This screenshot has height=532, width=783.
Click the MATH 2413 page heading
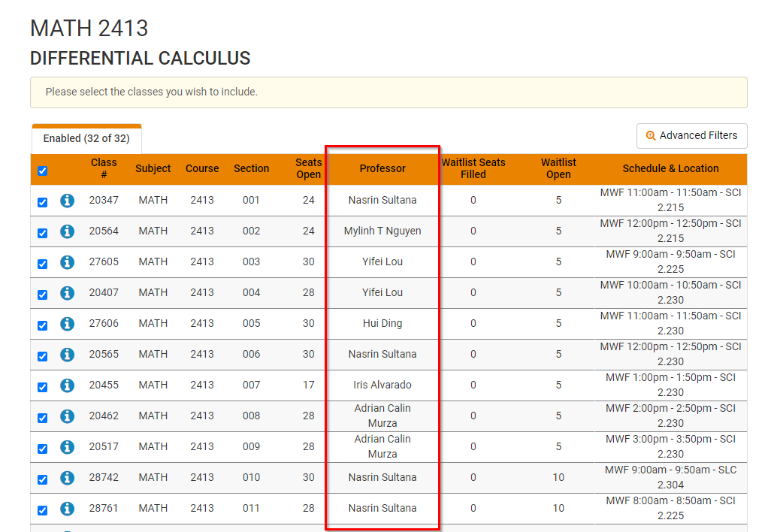click(89, 28)
